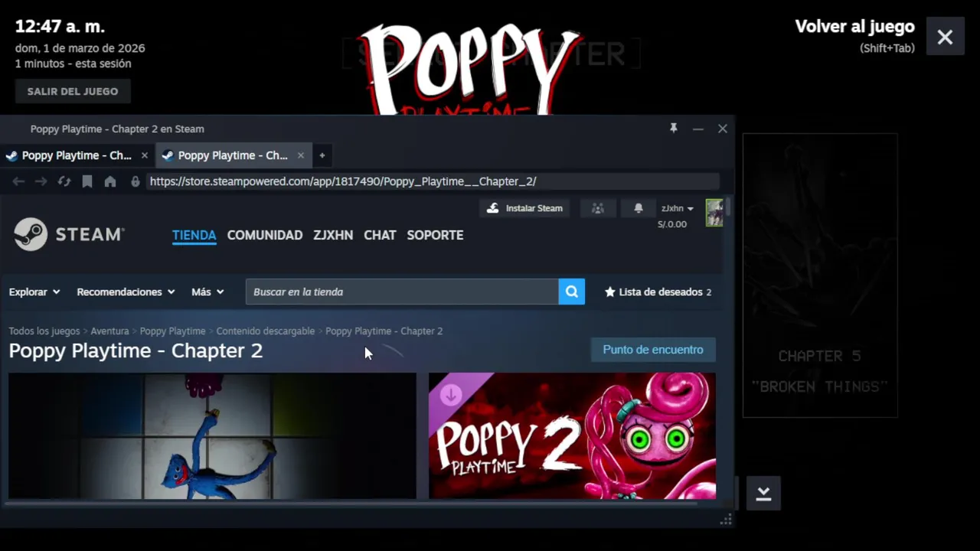Close the second Poppy Playtime browser tab

(x=301, y=155)
